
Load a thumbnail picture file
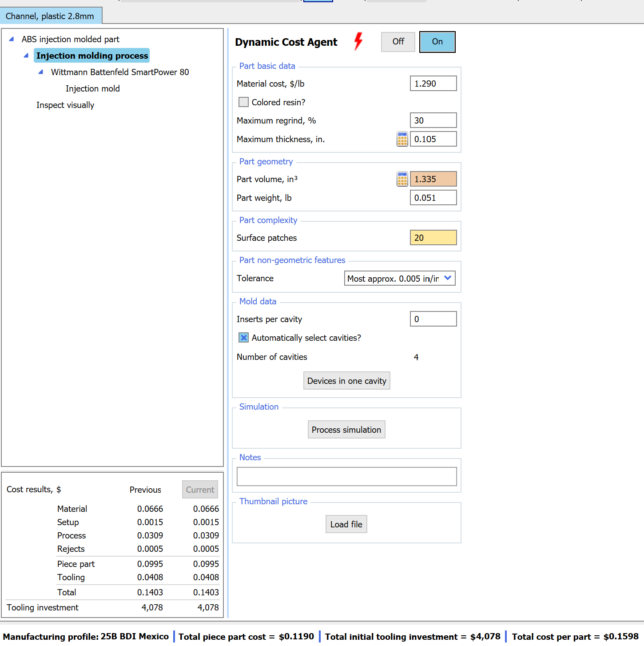[346, 524]
